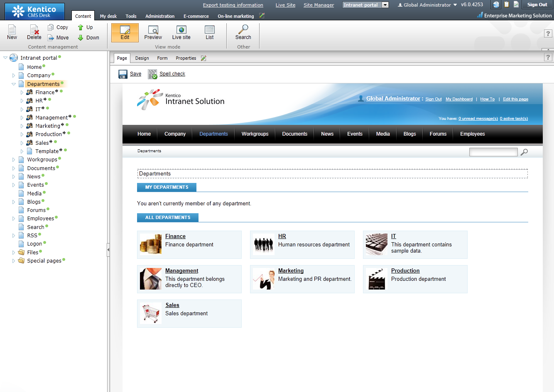Screen dimensions: 554x392
Task: Expand the Special pages folder
Action: [x=14, y=261]
